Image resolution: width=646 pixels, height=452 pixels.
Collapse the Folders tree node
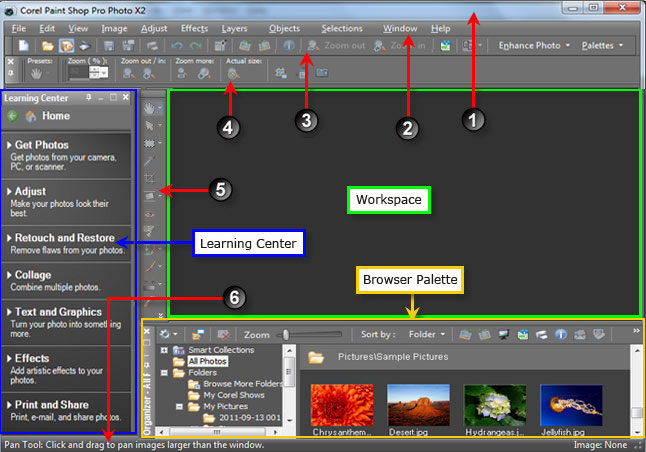pyautogui.click(x=164, y=373)
